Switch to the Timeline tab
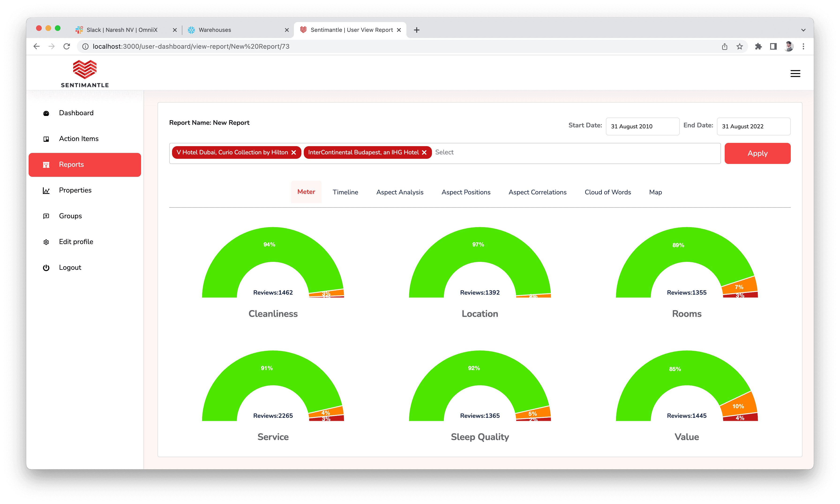 click(x=345, y=192)
